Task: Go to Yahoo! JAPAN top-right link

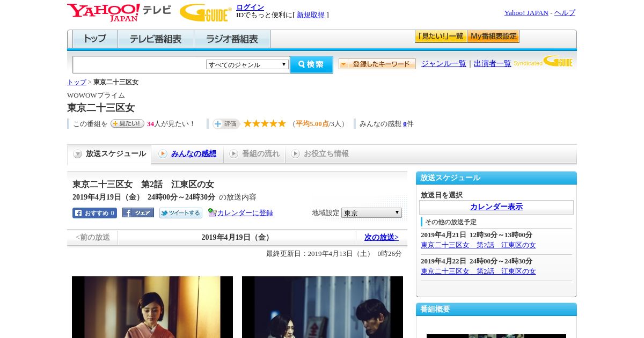Action: coord(526,13)
